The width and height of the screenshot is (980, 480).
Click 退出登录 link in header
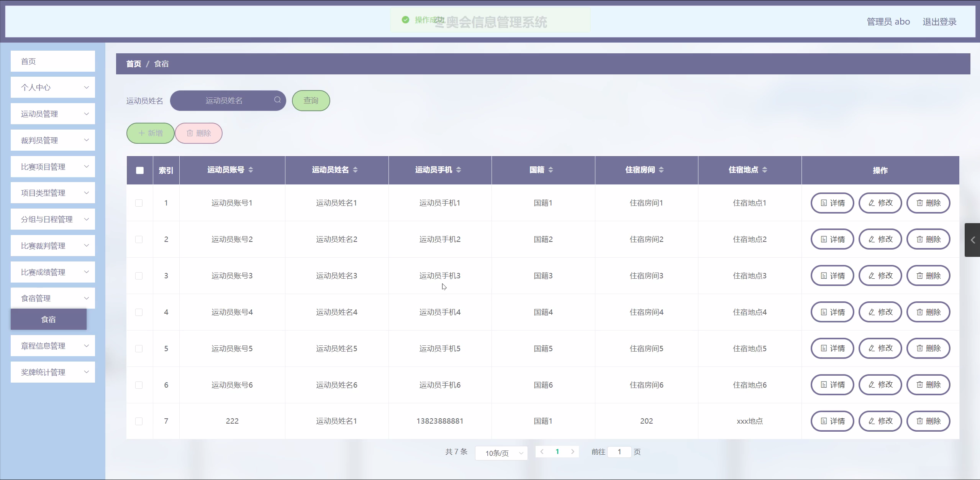pyautogui.click(x=939, y=22)
